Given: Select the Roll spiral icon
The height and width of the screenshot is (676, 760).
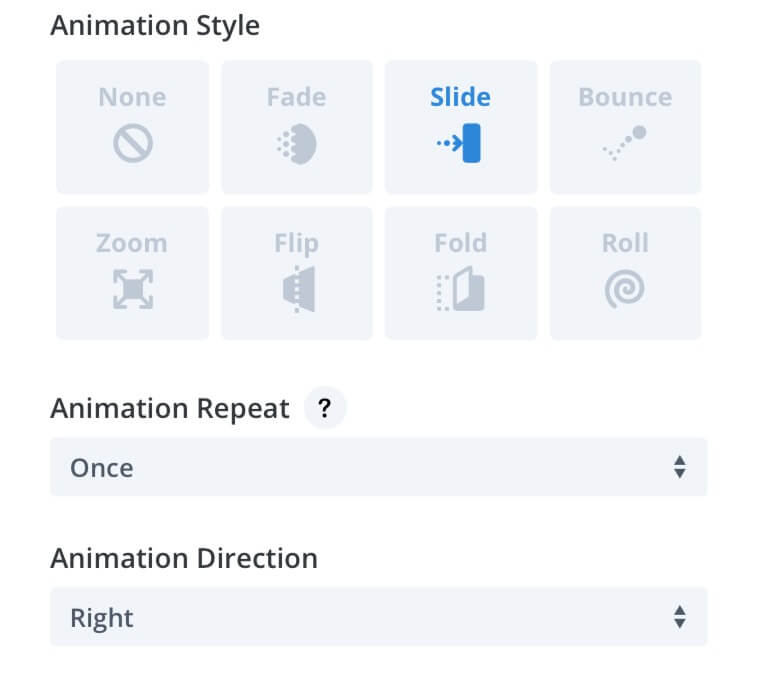Looking at the screenshot, I should [x=625, y=289].
